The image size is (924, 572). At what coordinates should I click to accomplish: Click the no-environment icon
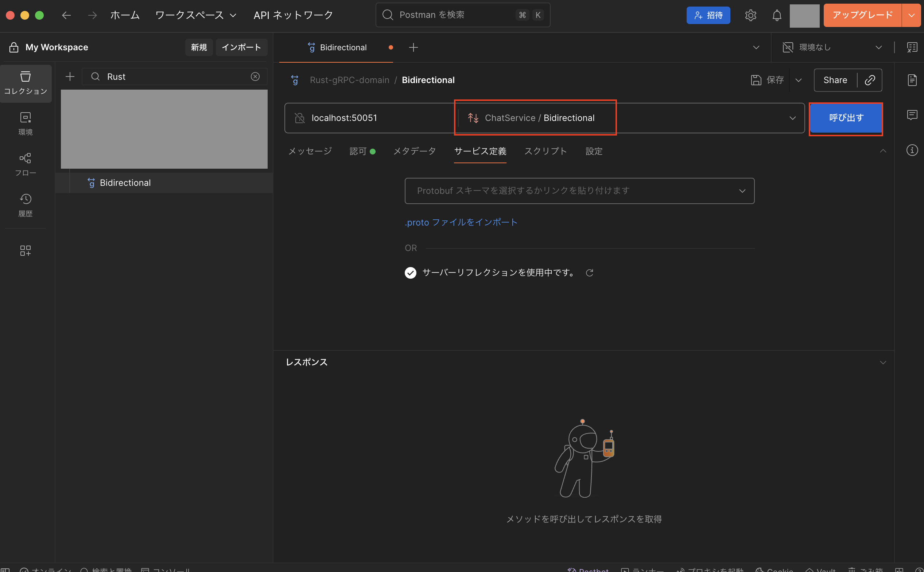click(x=788, y=47)
